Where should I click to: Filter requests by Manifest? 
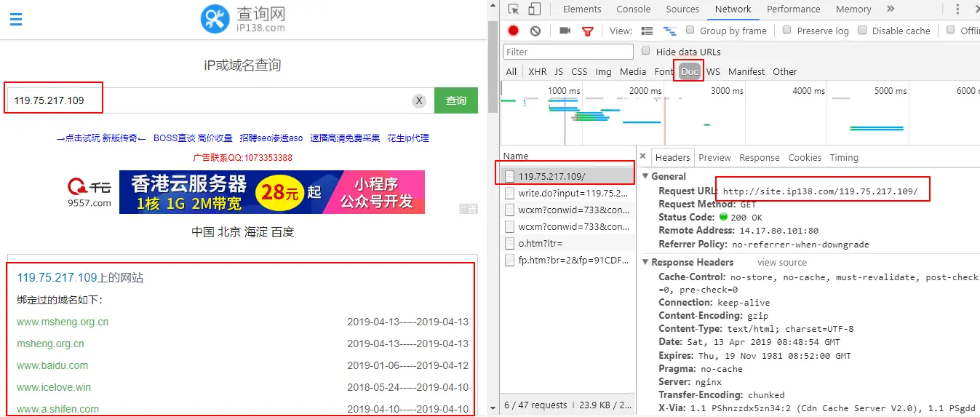(746, 71)
